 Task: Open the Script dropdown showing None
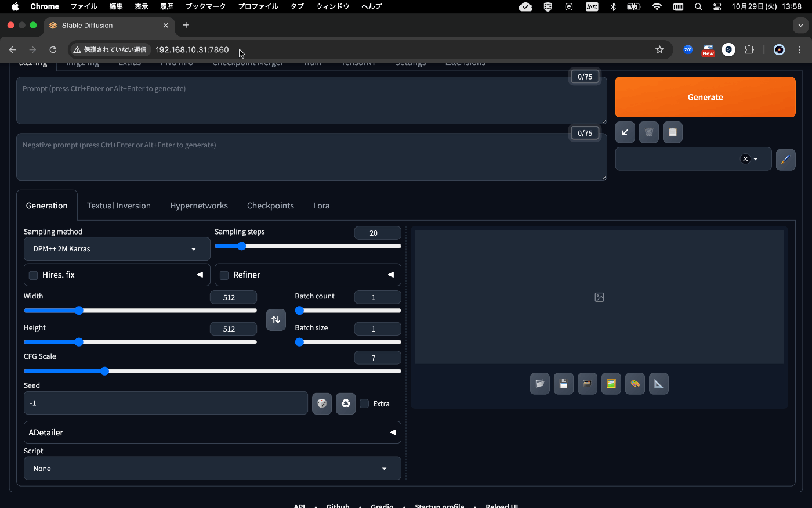pos(212,469)
